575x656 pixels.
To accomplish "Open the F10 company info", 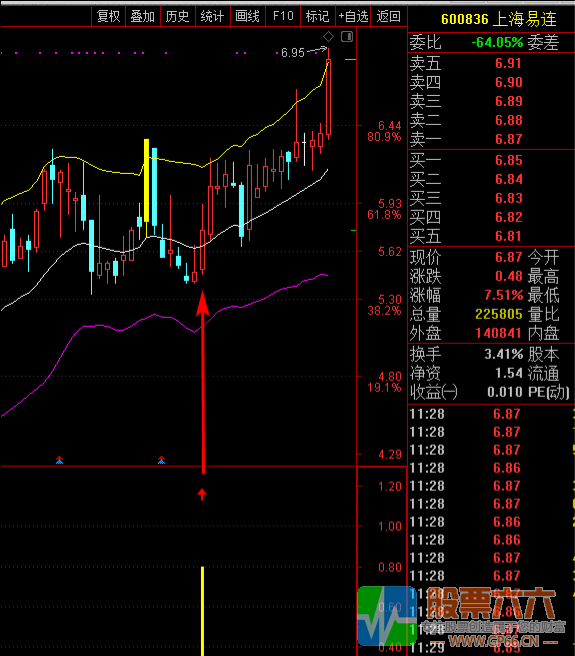I will 283,16.
